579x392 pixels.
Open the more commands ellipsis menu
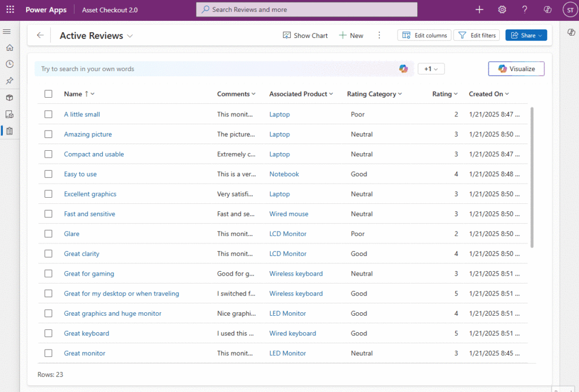pyautogui.click(x=379, y=35)
